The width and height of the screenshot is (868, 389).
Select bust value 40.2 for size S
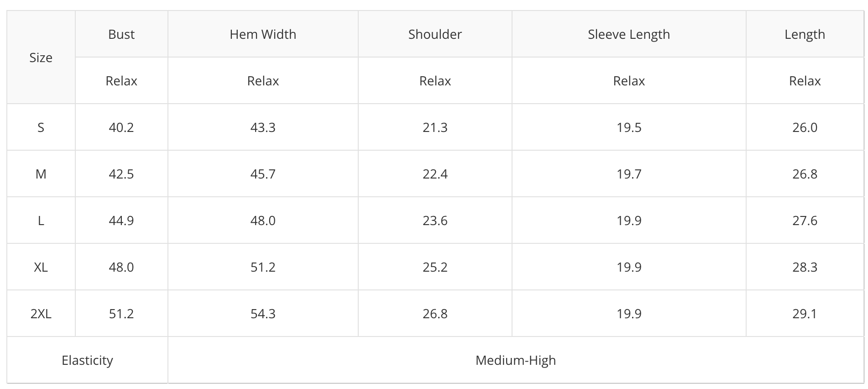point(121,127)
